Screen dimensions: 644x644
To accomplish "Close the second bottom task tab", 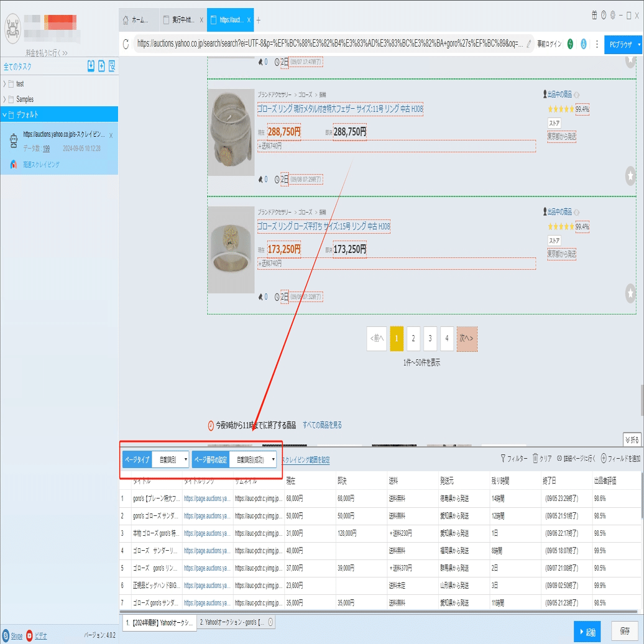I will click(270, 622).
